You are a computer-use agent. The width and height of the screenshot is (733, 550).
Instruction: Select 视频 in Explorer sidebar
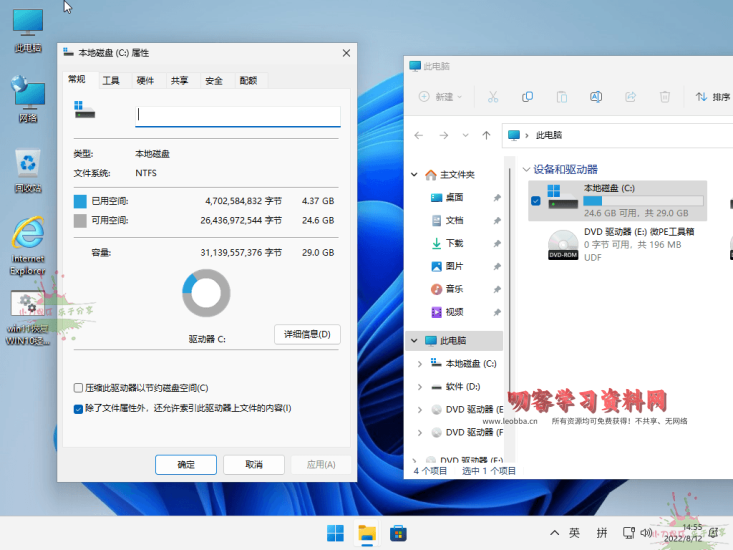[x=454, y=312]
